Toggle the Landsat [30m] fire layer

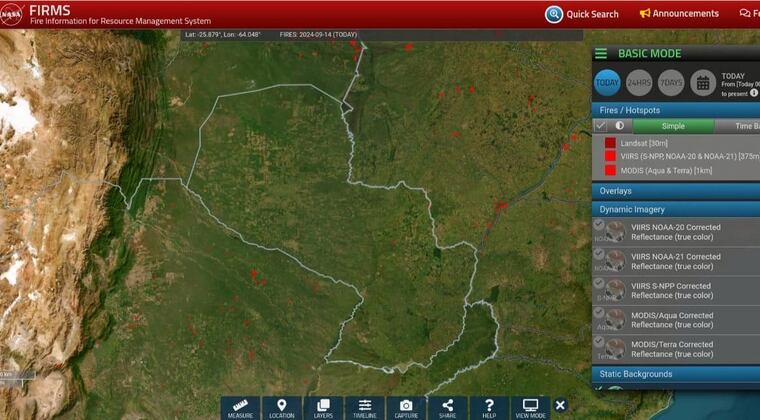pyautogui.click(x=610, y=143)
